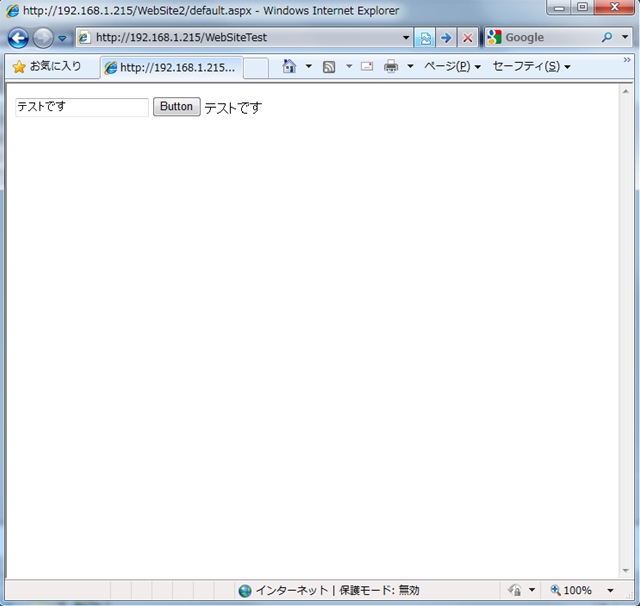Click the Home page icon

pyautogui.click(x=289, y=66)
